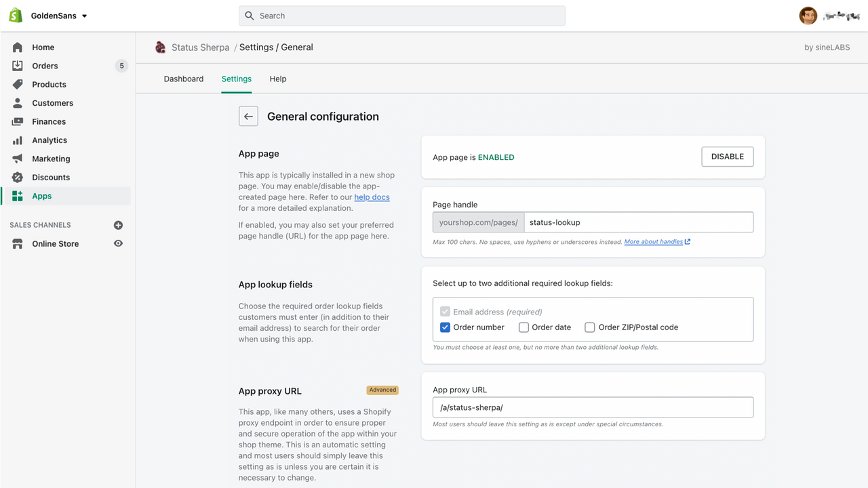This screenshot has height=488, width=868.
Task: Click the Orders inbox icon
Action: click(x=18, y=66)
